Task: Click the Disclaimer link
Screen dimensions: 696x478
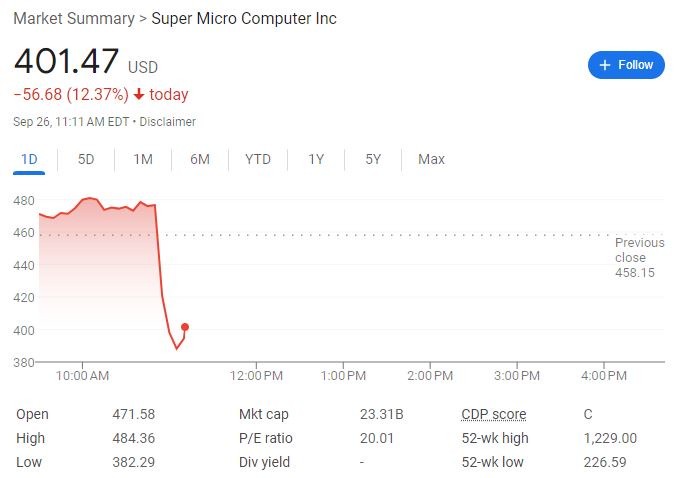Action: click(168, 122)
